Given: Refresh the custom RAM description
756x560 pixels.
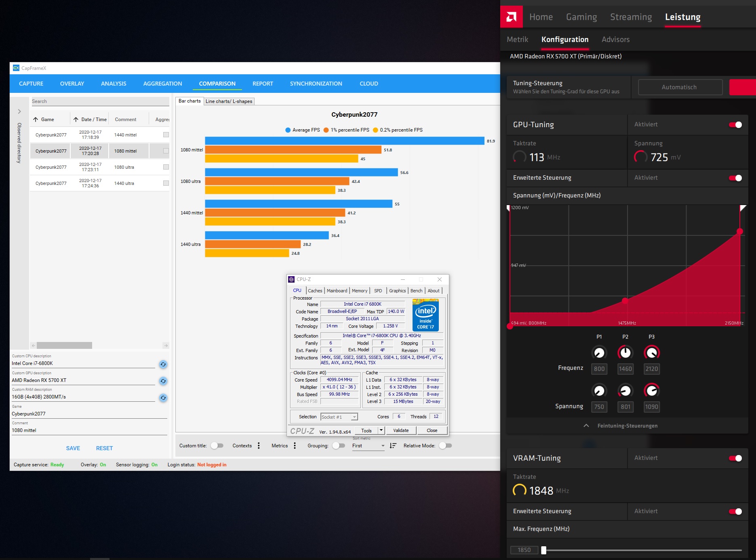Looking at the screenshot, I should pyautogui.click(x=163, y=398).
